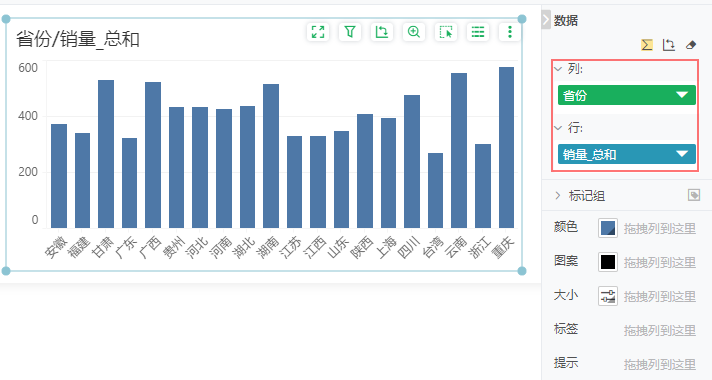Viewport: 712px width, 380px height.
Task: Show the chart data list icon
Action: 478,32
